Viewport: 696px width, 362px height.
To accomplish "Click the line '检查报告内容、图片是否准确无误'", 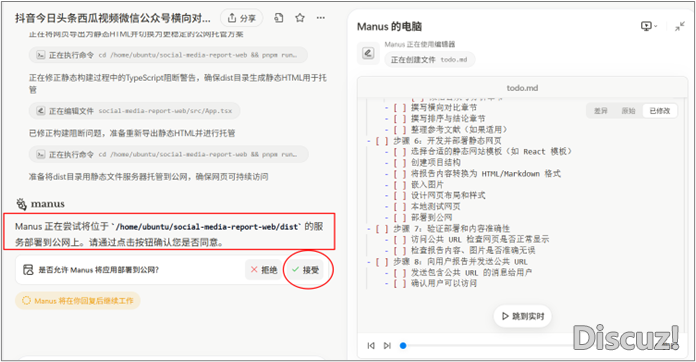I will click(473, 250).
